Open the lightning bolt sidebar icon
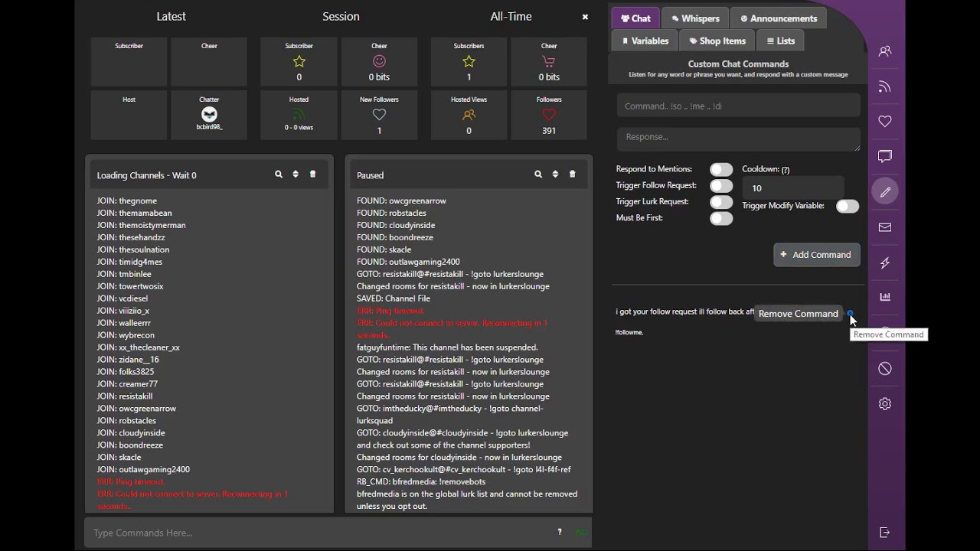980x551 pixels. pyautogui.click(x=885, y=262)
